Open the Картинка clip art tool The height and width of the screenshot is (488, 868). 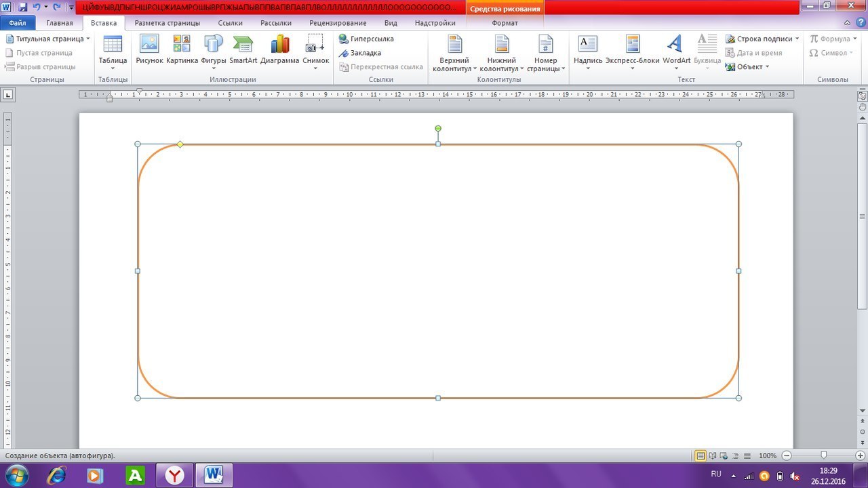click(182, 49)
